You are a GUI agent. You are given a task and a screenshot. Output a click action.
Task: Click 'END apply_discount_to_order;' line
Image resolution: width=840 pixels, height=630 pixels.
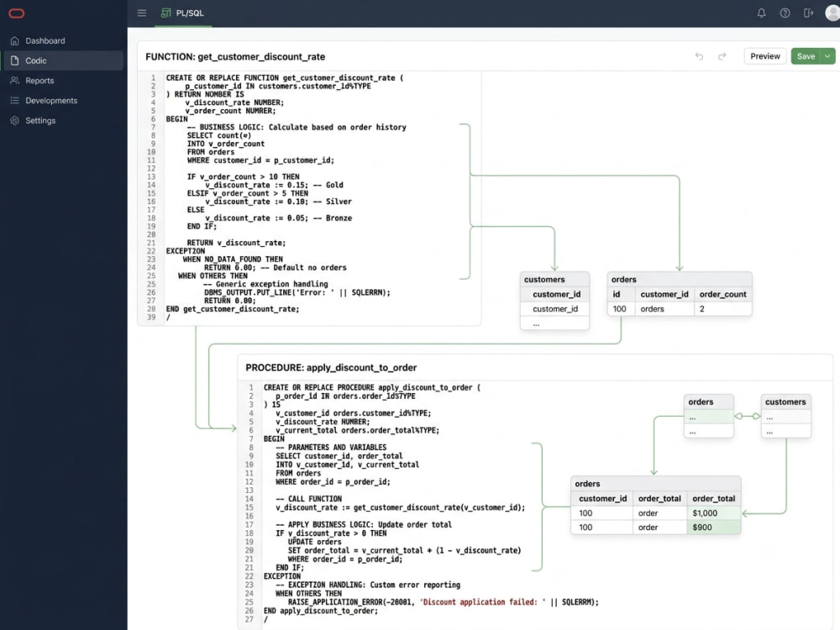(320, 611)
